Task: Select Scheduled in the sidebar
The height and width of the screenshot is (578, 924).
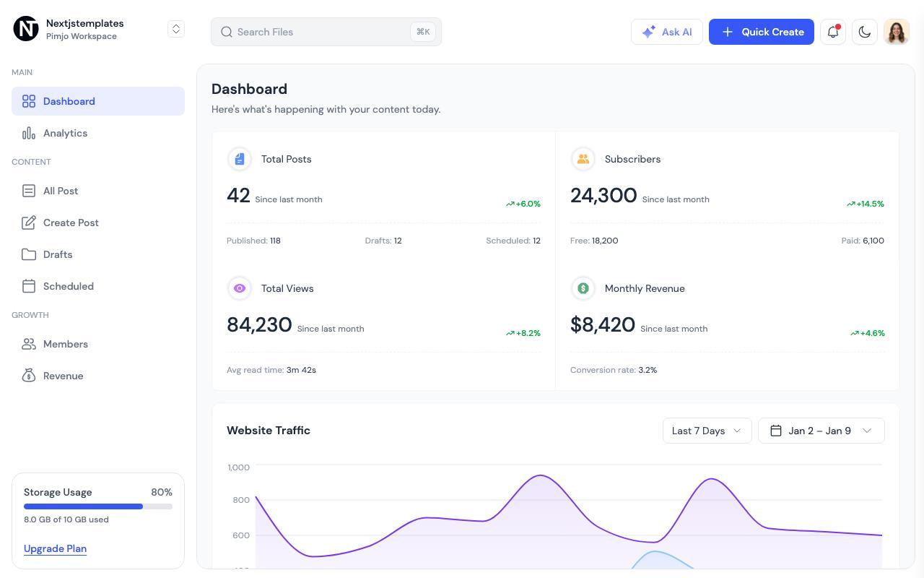Action: pyautogui.click(x=98, y=286)
